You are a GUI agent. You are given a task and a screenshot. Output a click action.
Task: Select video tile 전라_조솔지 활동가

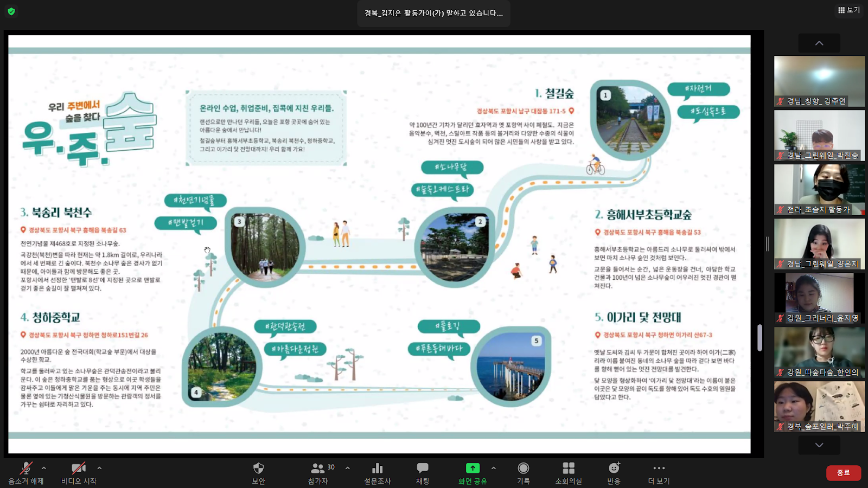(x=819, y=190)
